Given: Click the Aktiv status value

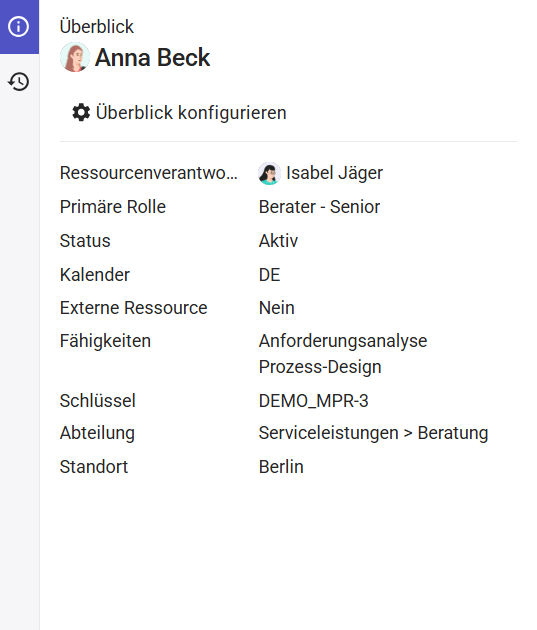Looking at the screenshot, I should click(x=278, y=241).
